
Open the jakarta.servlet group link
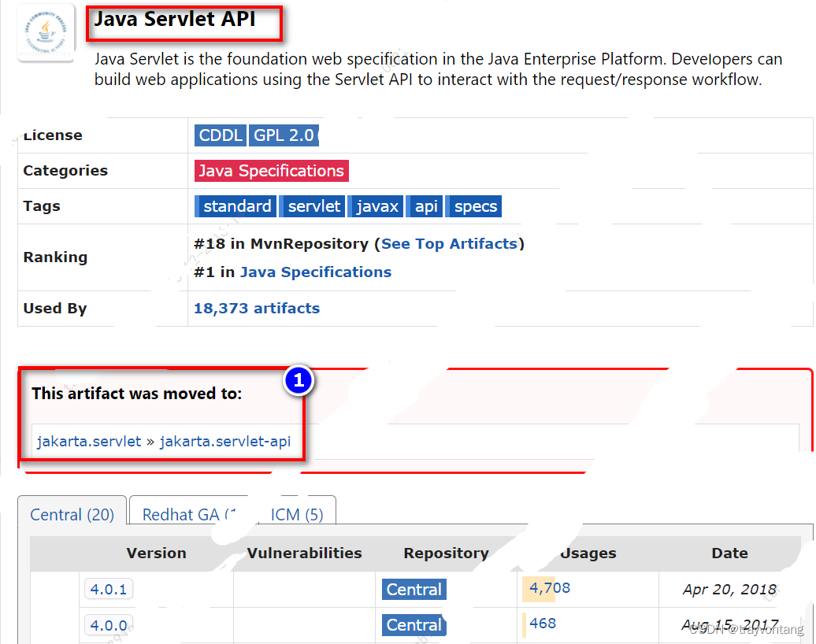tap(89, 441)
